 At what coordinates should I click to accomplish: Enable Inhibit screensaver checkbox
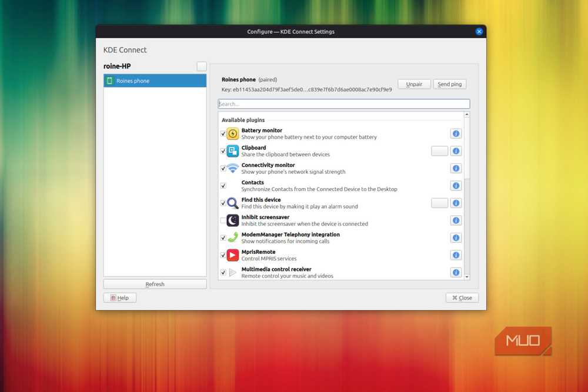click(x=223, y=220)
